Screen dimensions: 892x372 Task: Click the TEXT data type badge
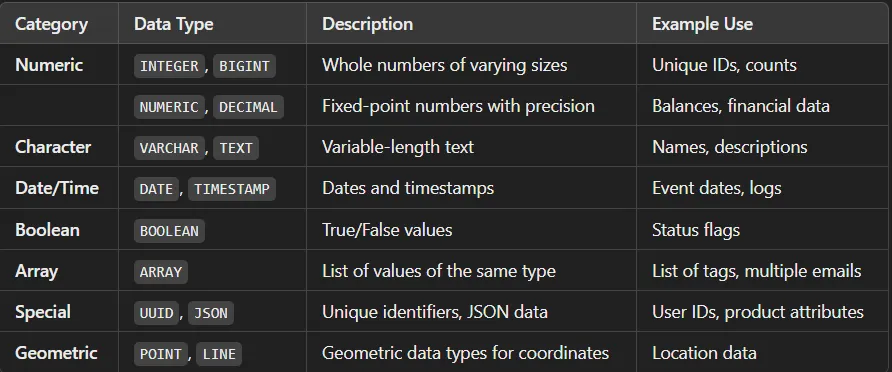(x=236, y=148)
